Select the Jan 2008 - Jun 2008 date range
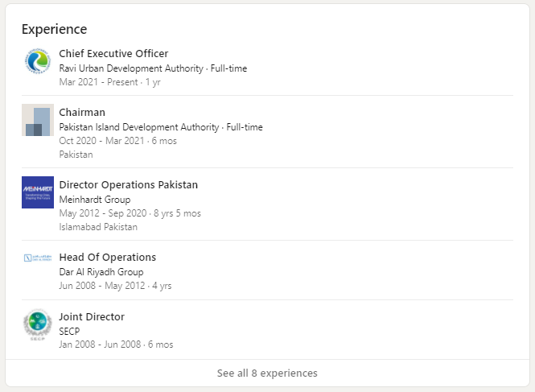 click(x=100, y=345)
